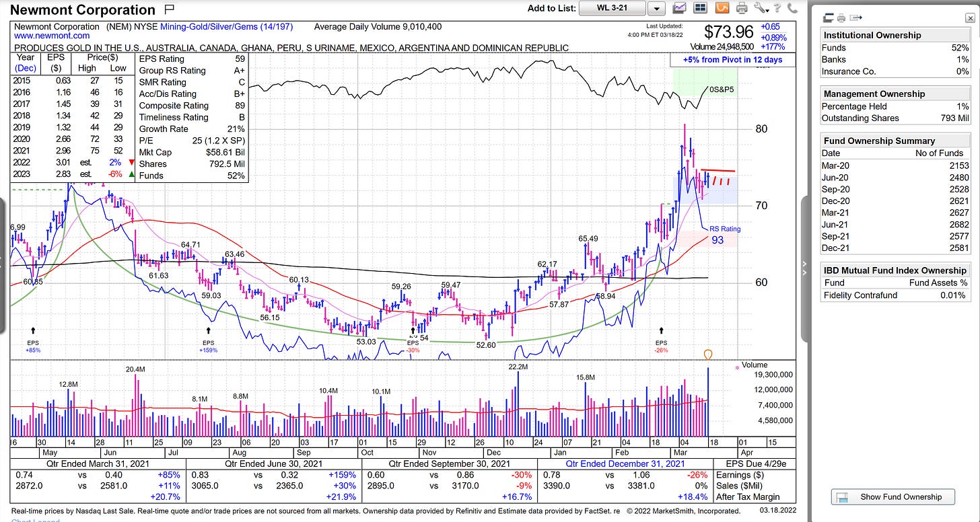Print the chart using top toolbar printer
Screen dimensions: 980x522
[742, 8]
